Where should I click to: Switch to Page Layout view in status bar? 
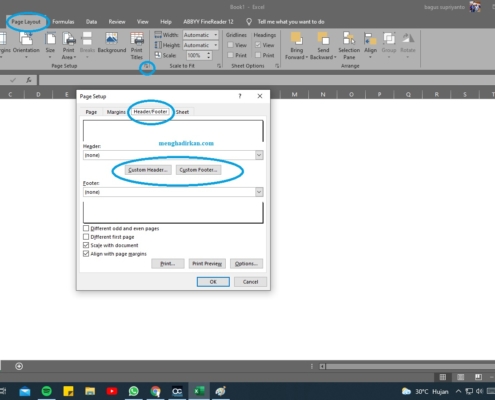pyautogui.click(x=461, y=377)
